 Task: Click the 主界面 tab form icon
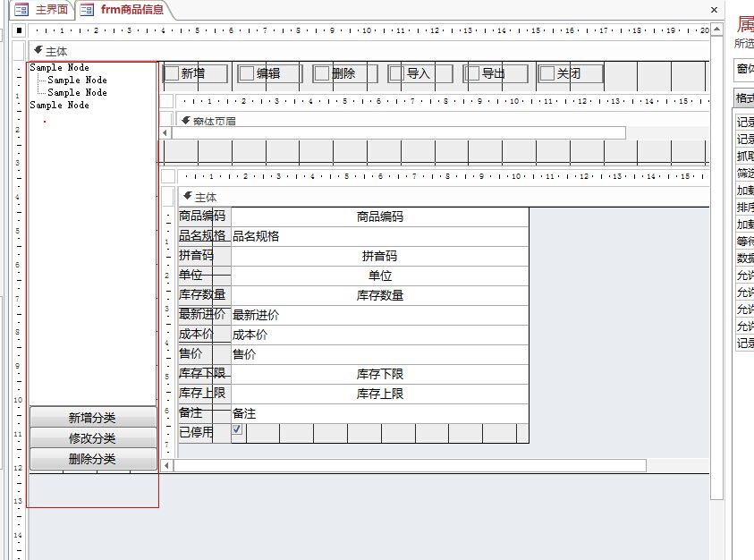coord(21,10)
